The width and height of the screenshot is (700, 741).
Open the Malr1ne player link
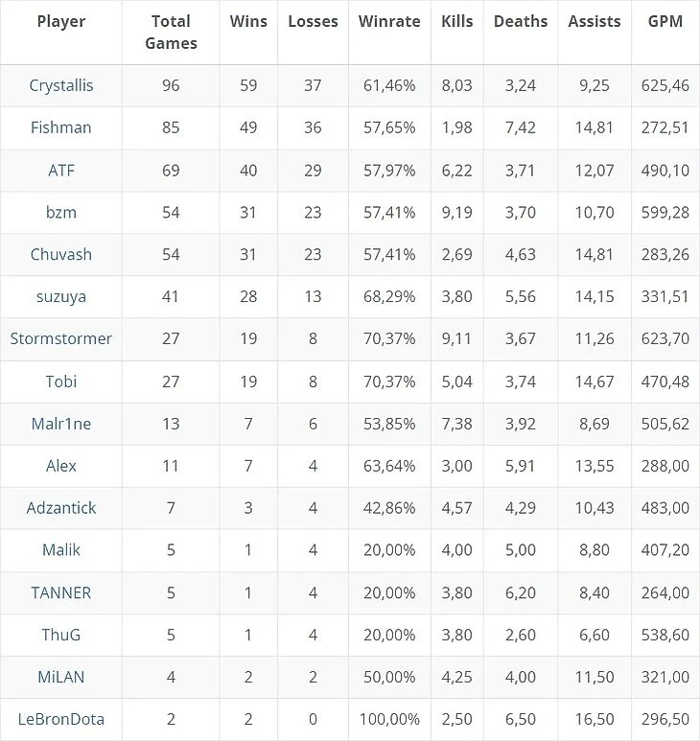tap(61, 424)
